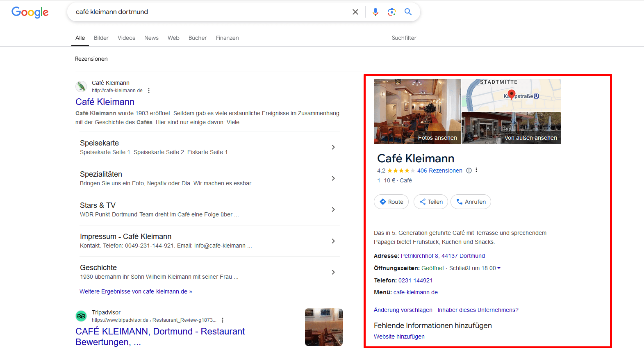The width and height of the screenshot is (644, 348).
Task: Open the Menü cafe-kleimann.de link
Action: point(416,292)
